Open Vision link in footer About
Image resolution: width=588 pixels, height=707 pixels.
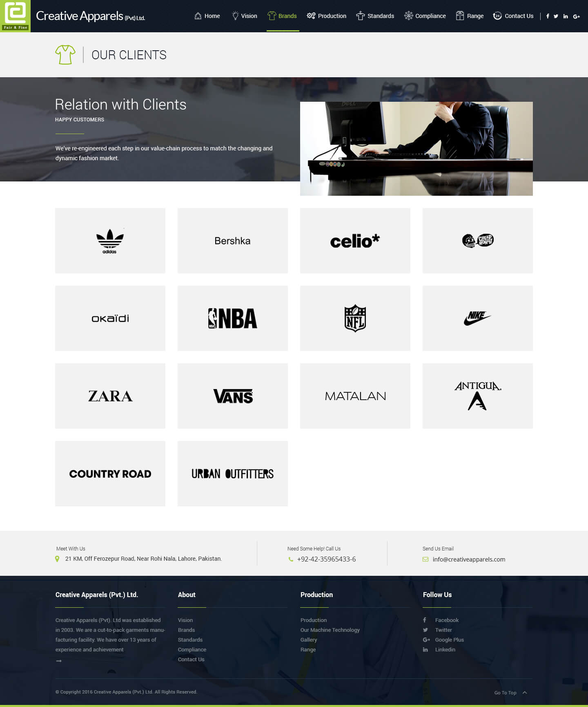tap(185, 620)
